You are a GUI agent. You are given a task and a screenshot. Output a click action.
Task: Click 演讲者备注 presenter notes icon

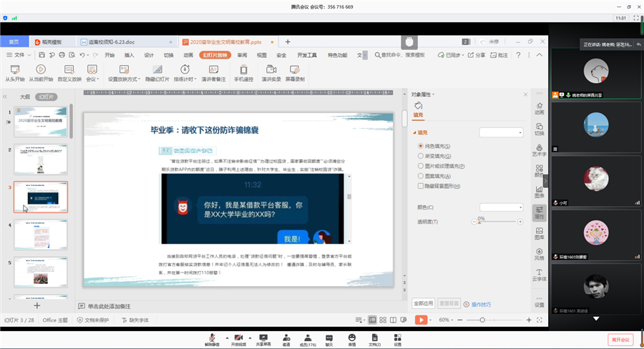point(213,69)
